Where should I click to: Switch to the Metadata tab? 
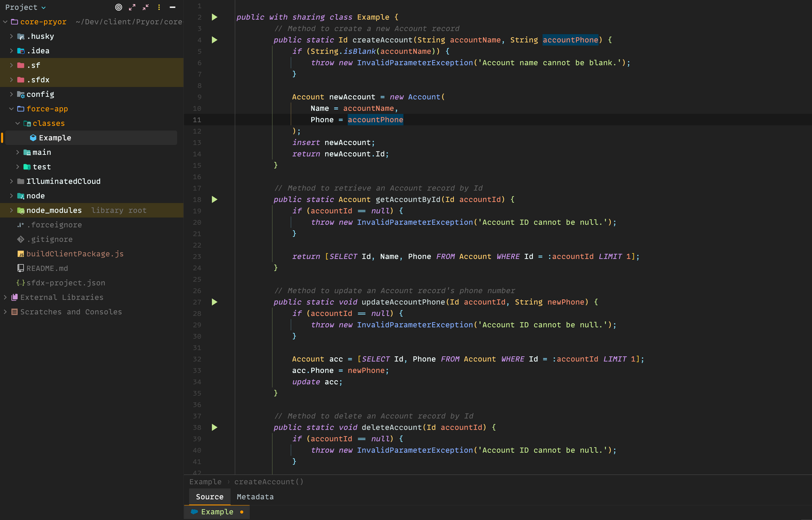click(x=255, y=497)
